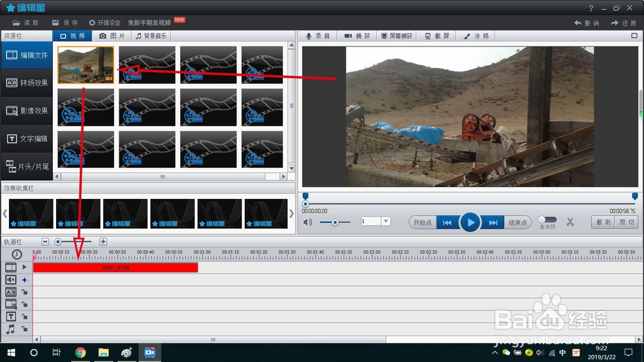
Task: Click the 结束点 end point button
Action: (518, 223)
